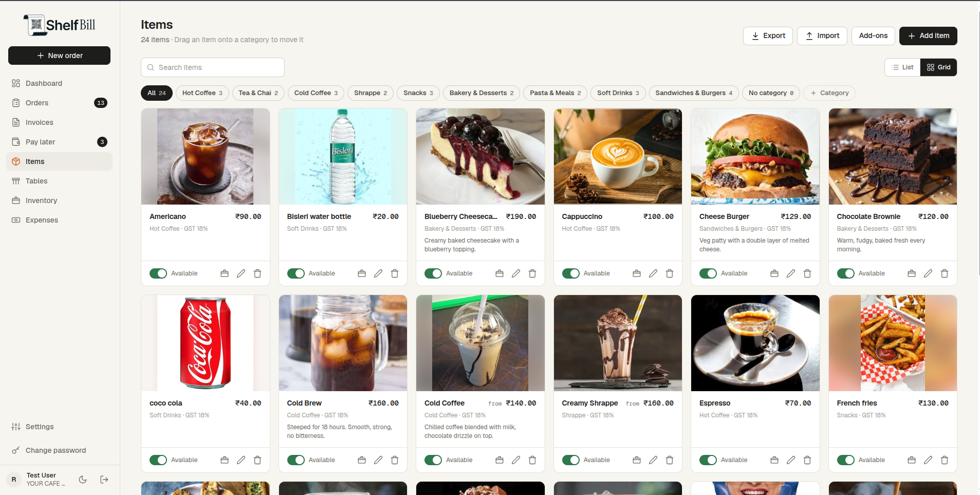The image size is (980, 495).
Task: Click the logout icon beside Test User
Action: [x=104, y=480]
